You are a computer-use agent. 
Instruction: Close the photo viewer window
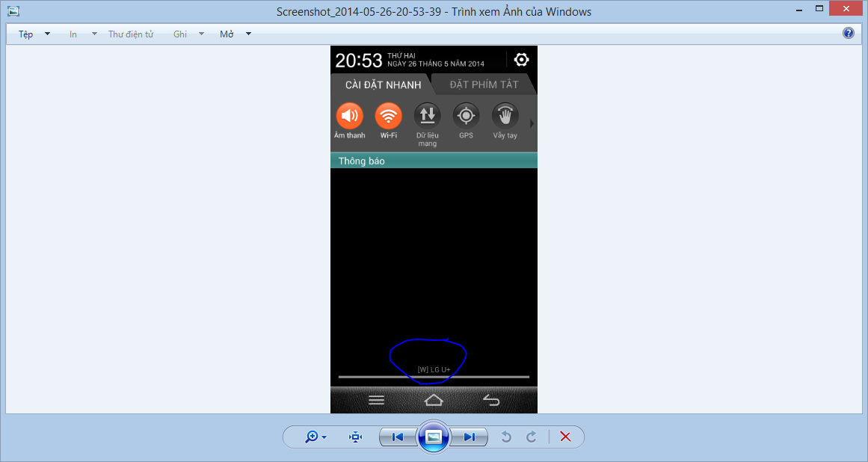846,8
